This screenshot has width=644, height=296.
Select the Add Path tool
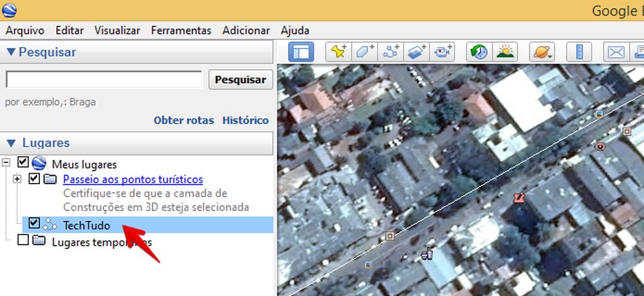pyautogui.click(x=391, y=52)
